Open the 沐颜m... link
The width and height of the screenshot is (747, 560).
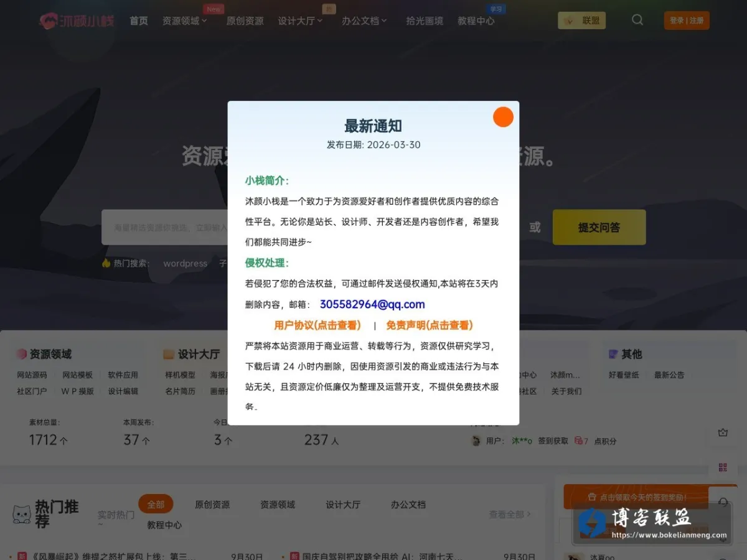point(565,375)
